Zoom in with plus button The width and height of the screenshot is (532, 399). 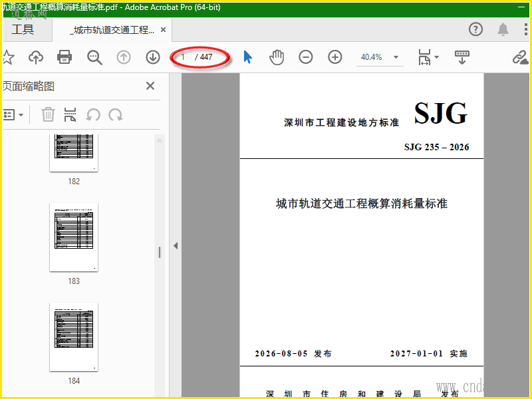pyautogui.click(x=334, y=57)
